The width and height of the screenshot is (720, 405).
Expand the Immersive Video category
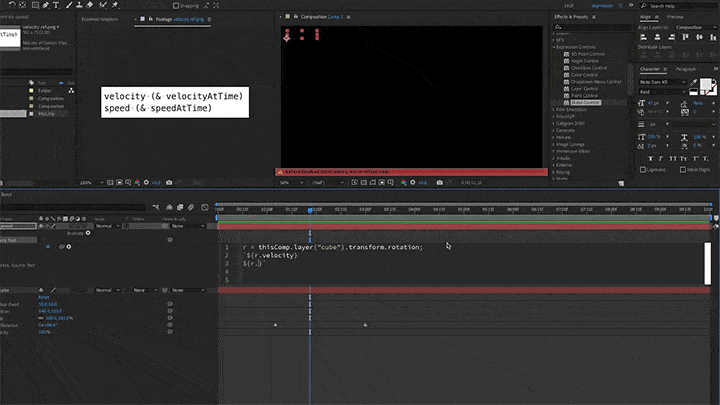tap(554, 151)
